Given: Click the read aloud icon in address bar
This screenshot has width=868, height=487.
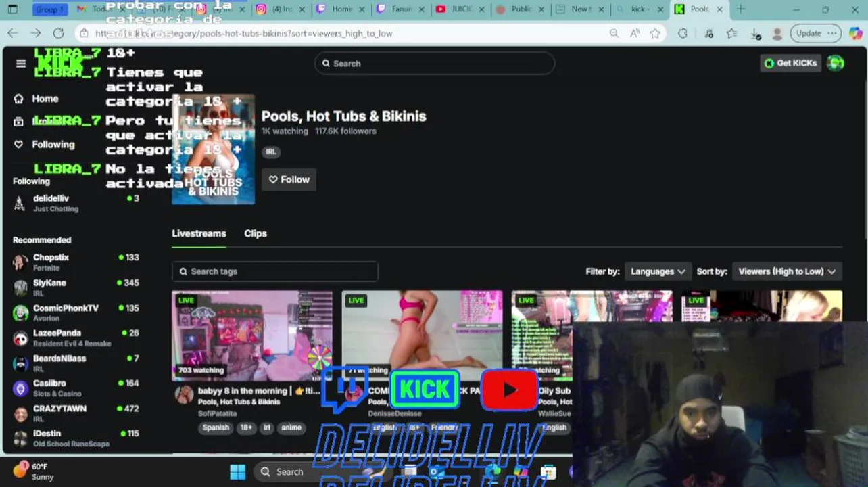Looking at the screenshot, I should (x=635, y=33).
